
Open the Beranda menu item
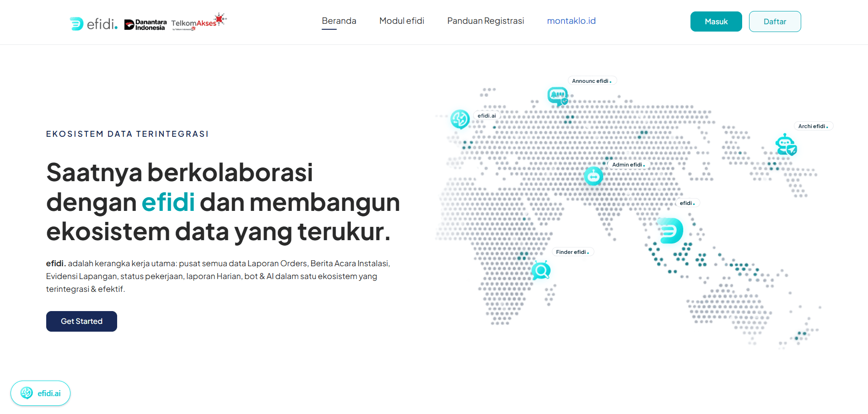tap(339, 21)
